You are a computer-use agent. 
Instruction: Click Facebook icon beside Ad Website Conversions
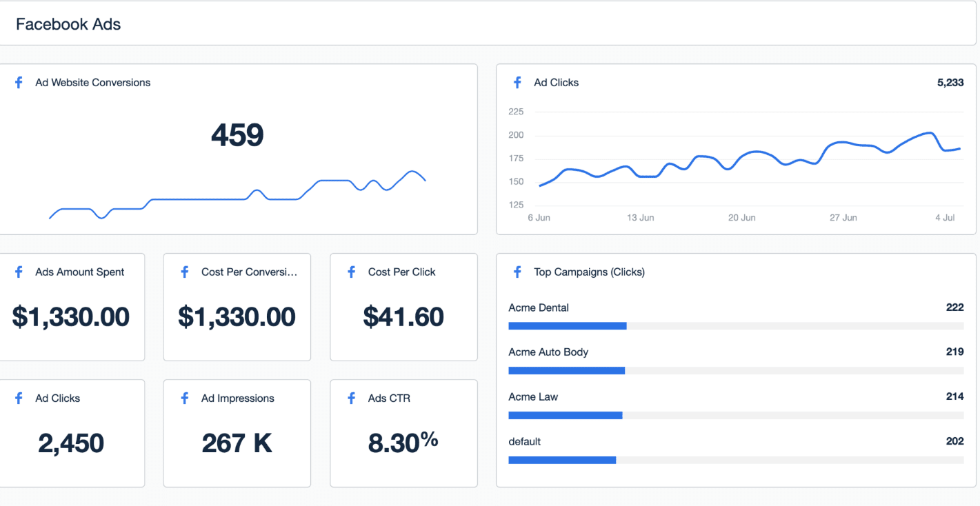click(x=19, y=83)
